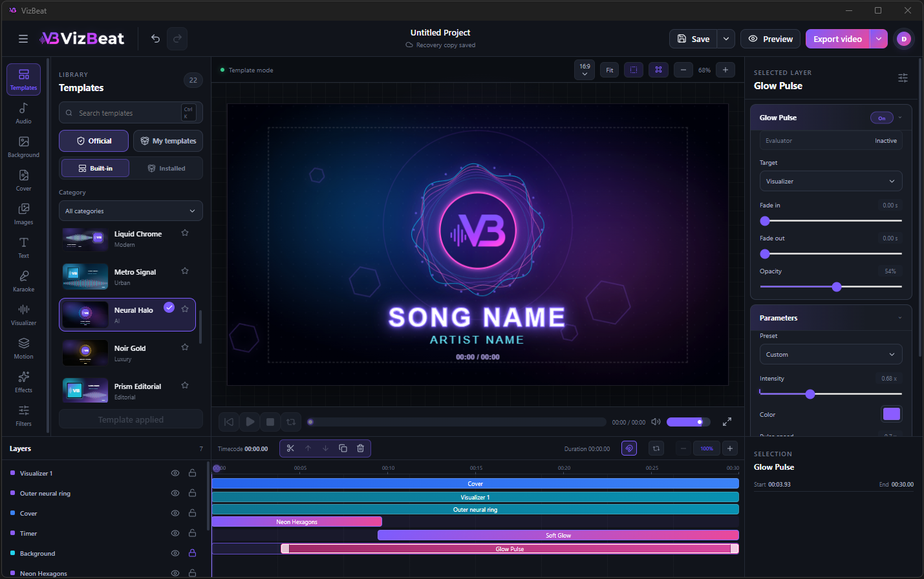The height and width of the screenshot is (579, 924).
Task: Click the split scissors tool in timeline toolbar
Action: [290, 448]
